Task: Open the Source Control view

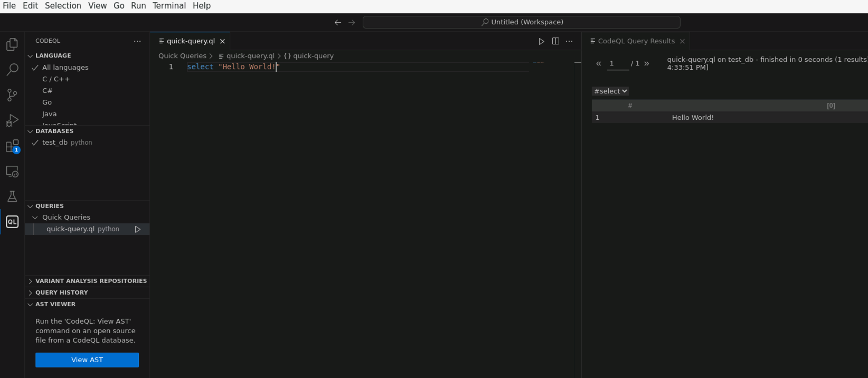Action: pos(12,95)
